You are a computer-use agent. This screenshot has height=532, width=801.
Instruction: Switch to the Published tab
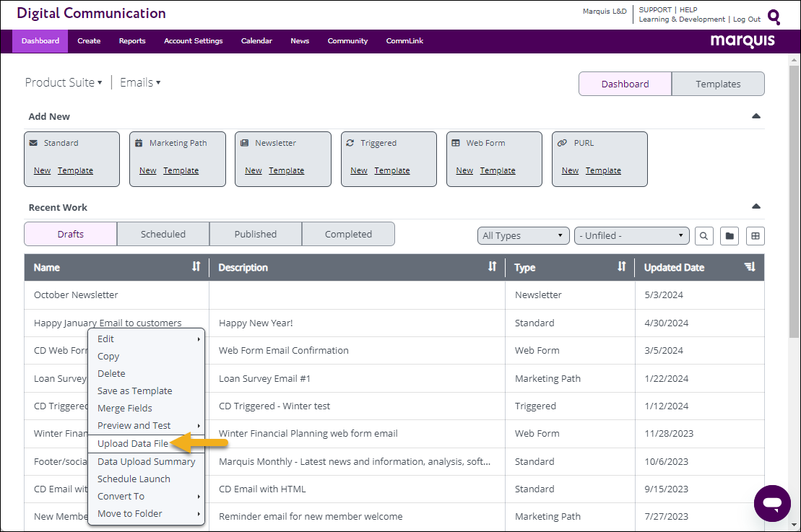click(x=256, y=234)
